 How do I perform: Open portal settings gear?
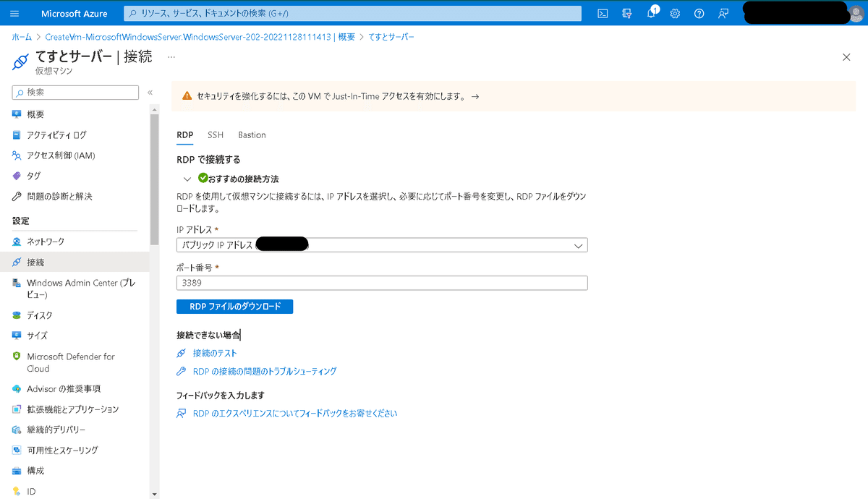(675, 14)
